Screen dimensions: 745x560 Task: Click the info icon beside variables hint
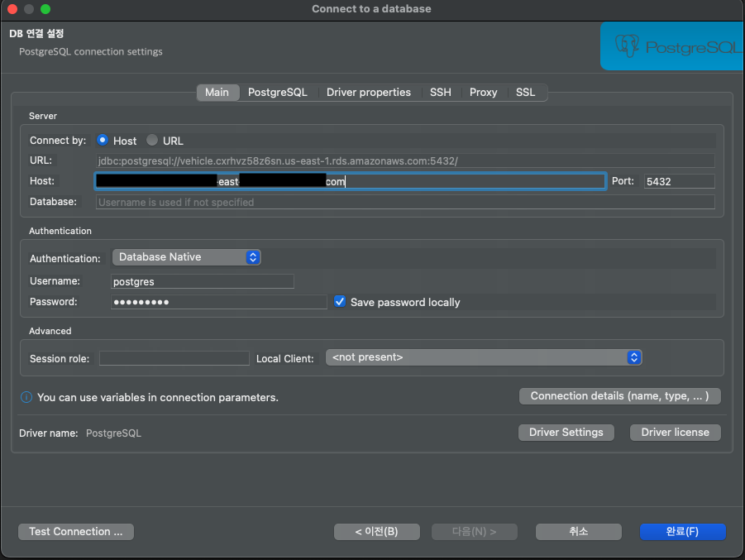26,397
